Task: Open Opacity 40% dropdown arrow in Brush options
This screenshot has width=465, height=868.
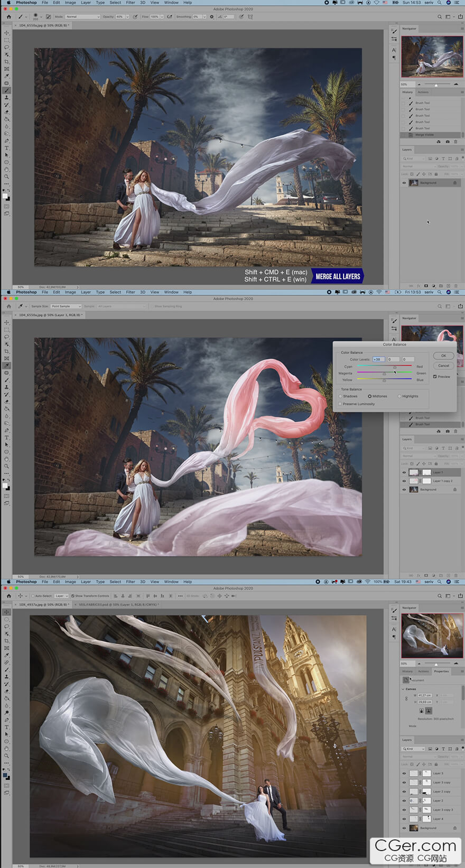Action: pos(127,16)
